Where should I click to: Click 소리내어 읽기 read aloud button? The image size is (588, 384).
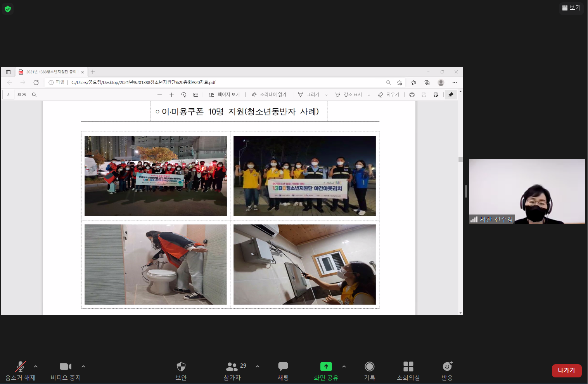click(269, 95)
